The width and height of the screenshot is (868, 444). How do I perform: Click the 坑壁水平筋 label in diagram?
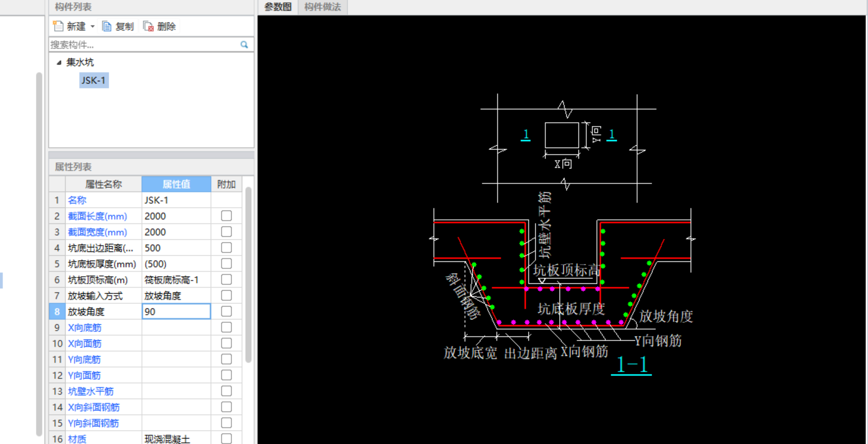click(544, 225)
